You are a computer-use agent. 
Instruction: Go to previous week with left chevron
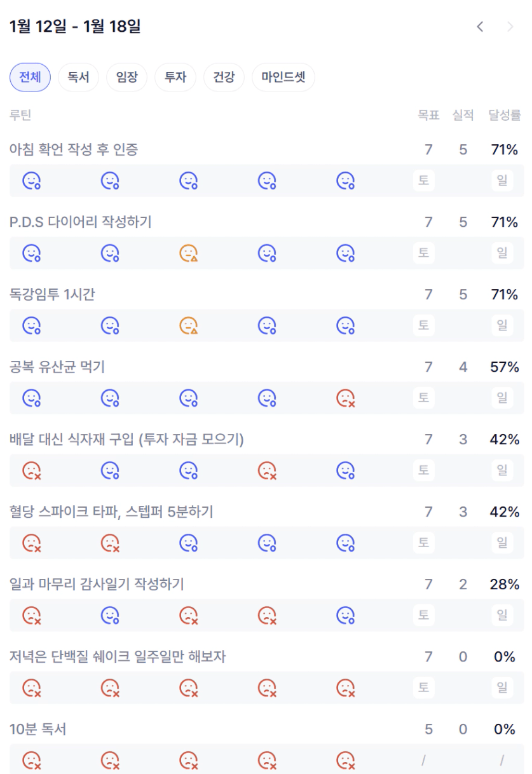481,27
